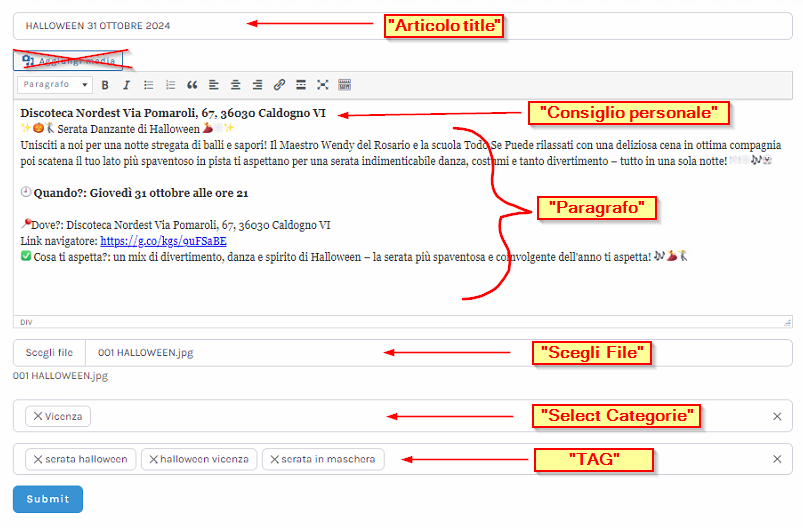Enter fullscreen distraction-free mode
Screen dimensions: 803x528
point(323,85)
